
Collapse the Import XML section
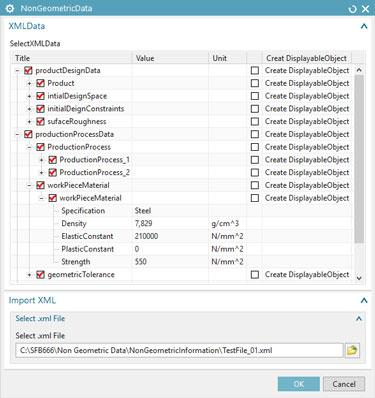[x=364, y=300]
